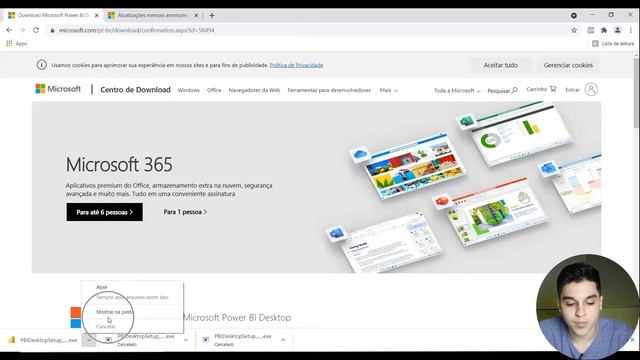This screenshot has width=640, height=360.
Task: Close the downloads bar with the X
Action: (x=632, y=340)
